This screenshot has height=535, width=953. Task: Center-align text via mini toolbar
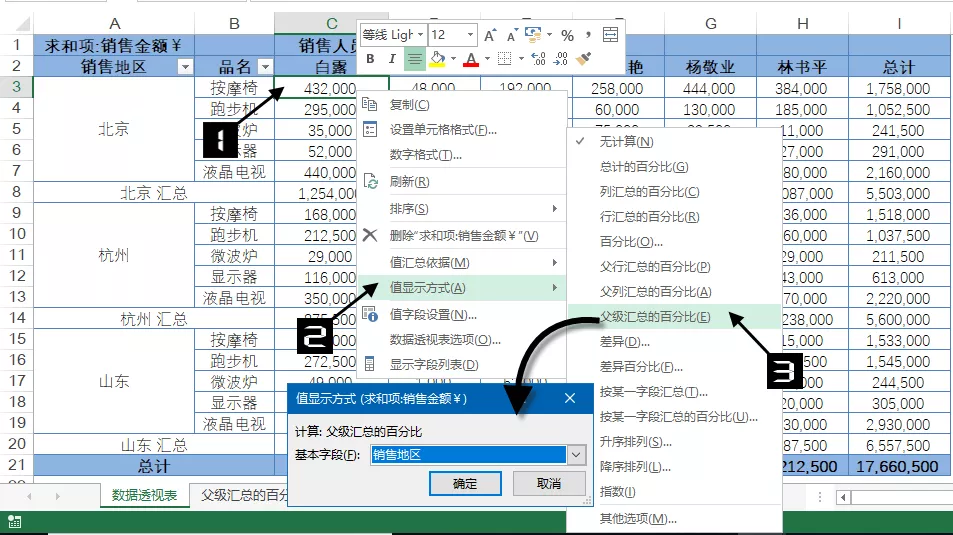pyautogui.click(x=415, y=59)
